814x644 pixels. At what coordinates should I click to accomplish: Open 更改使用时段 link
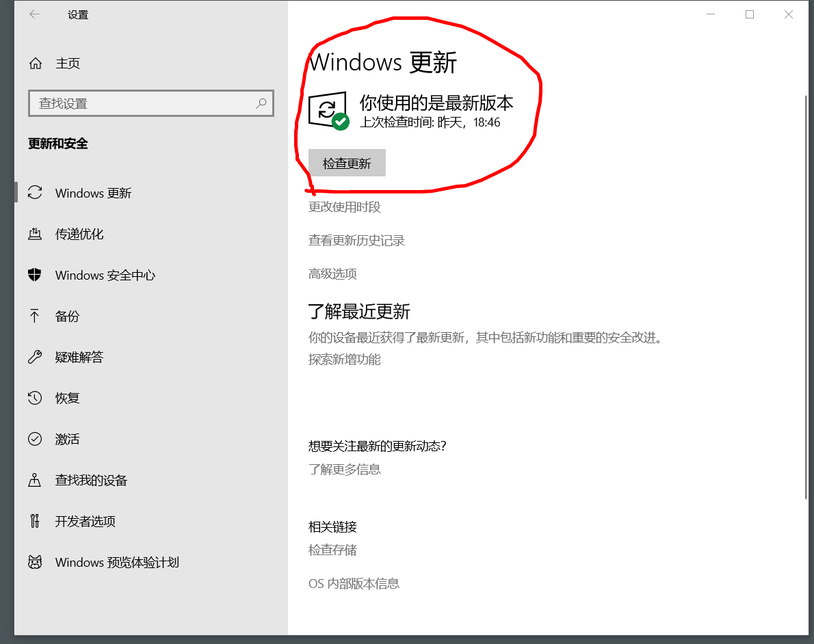(x=345, y=207)
